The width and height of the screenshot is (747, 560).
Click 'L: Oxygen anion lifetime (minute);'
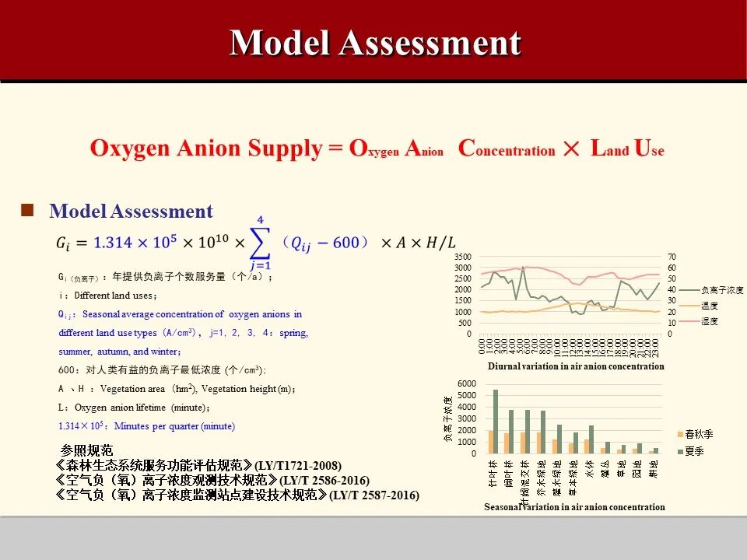click(134, 408)
